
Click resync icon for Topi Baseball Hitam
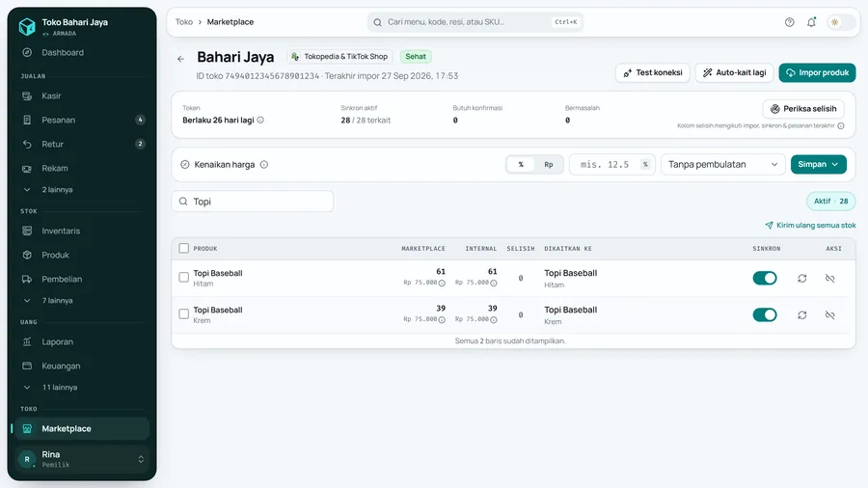pos(802,279)
